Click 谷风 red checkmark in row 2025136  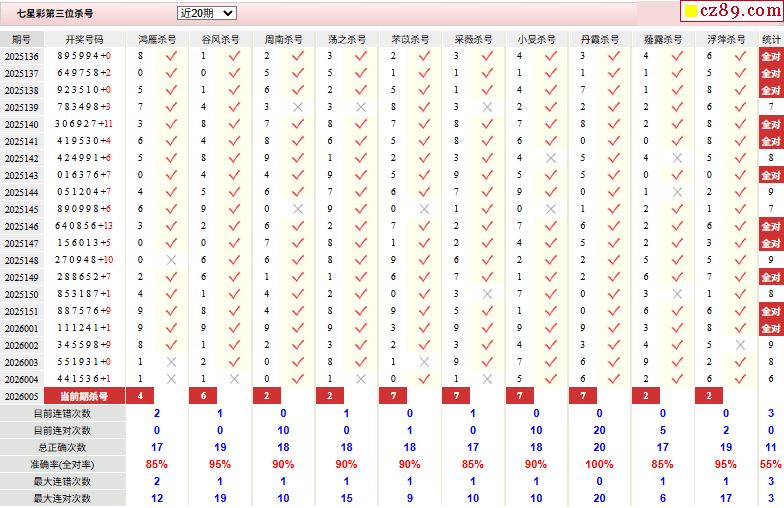point(234,56)
